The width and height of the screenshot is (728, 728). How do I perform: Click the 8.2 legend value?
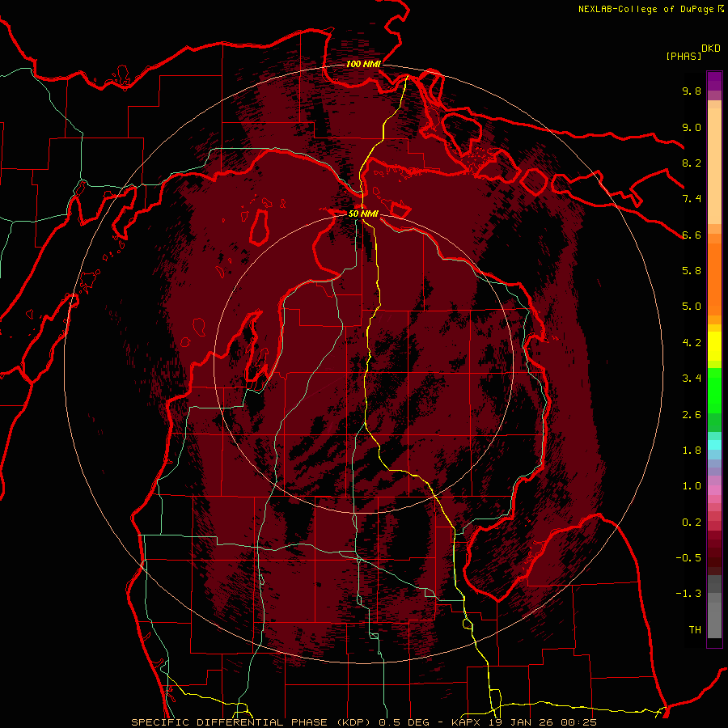coord(692,163)
